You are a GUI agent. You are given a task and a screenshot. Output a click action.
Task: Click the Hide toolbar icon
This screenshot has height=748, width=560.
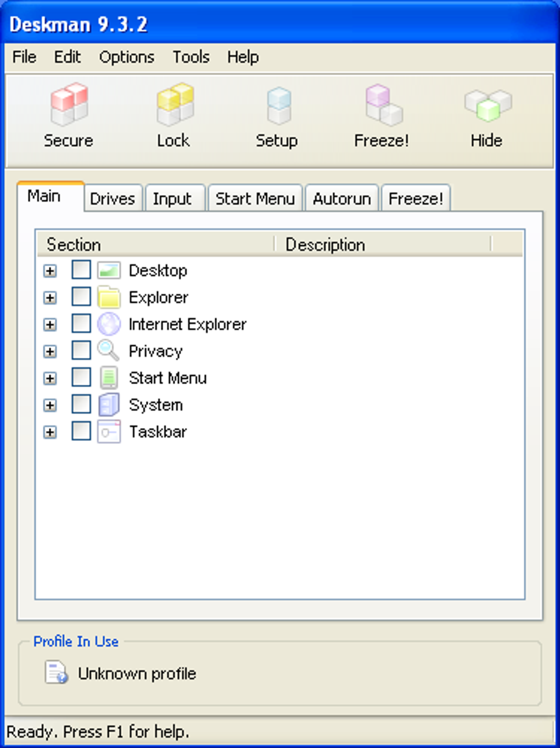(486, 113)
